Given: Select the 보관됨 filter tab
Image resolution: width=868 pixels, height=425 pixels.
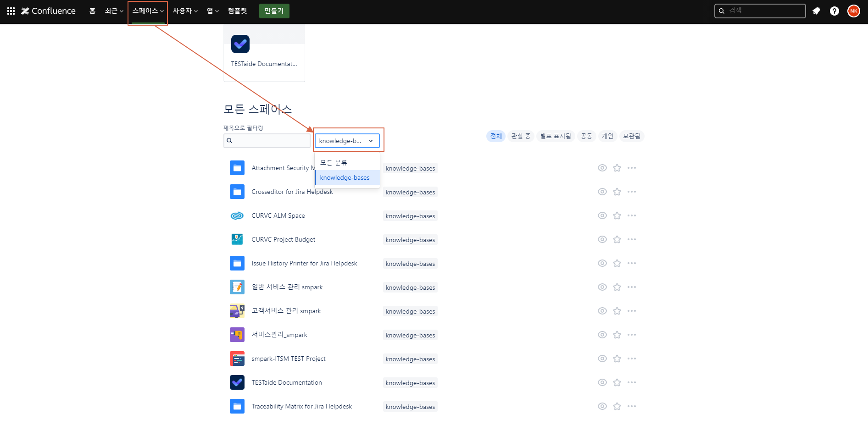Looking at the screenshot, I should (x=632, y=136).
